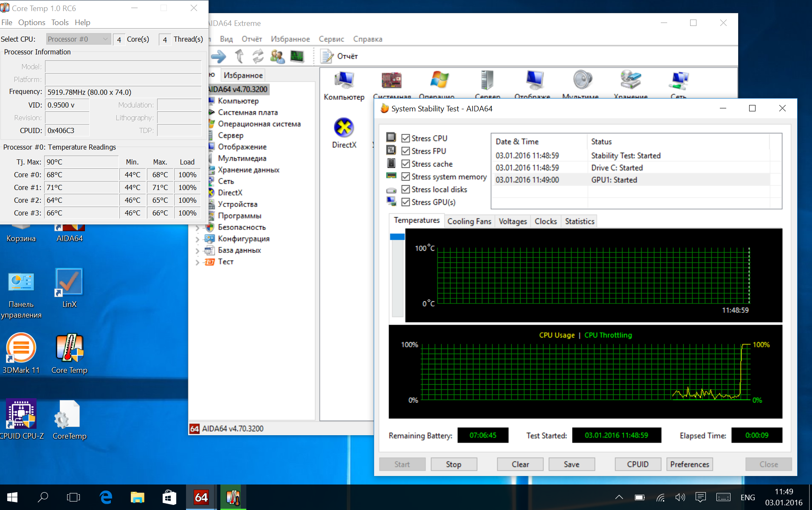
Task: Click the Frequency value field in Core Temp
Action: pyautogui.click(x=123, y=92)
